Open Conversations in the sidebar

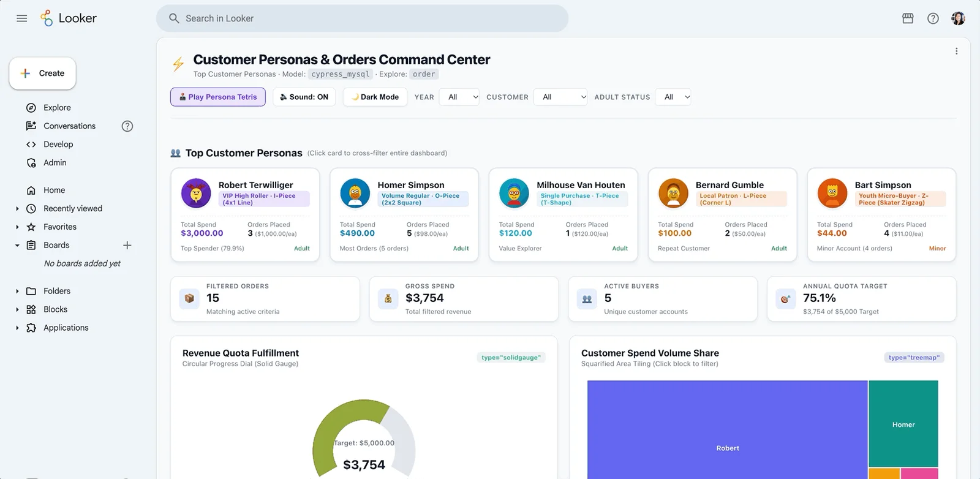pyautogui.click(x=69, y=126)
